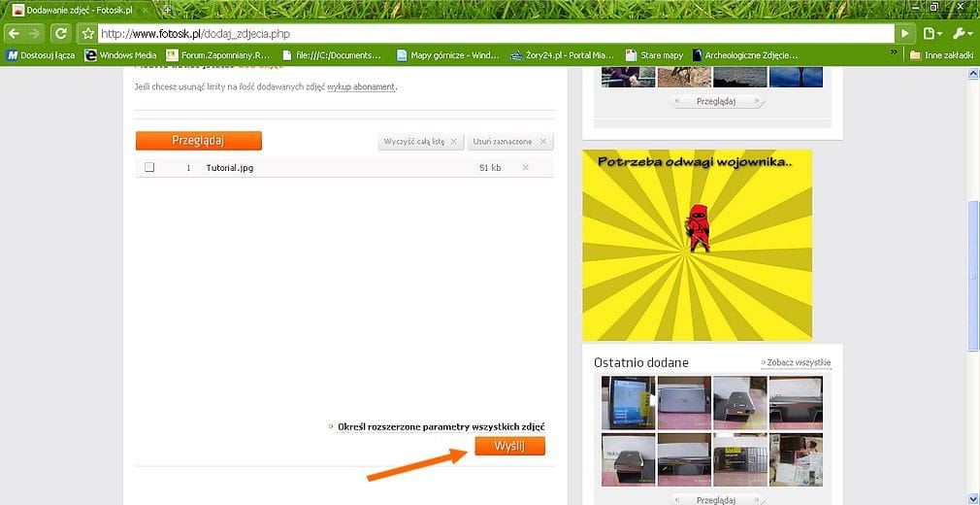Open a new tab with the plus icon

click(168, 10)
